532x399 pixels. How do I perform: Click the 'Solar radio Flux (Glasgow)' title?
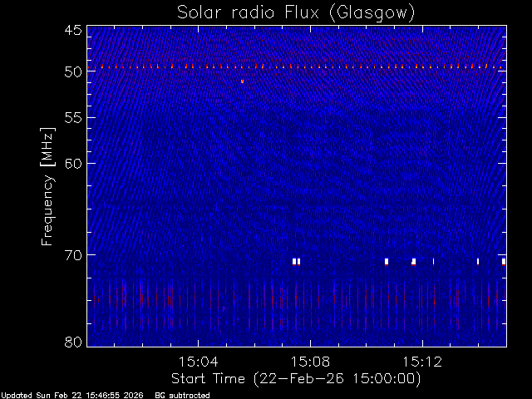tap(296, 13)
